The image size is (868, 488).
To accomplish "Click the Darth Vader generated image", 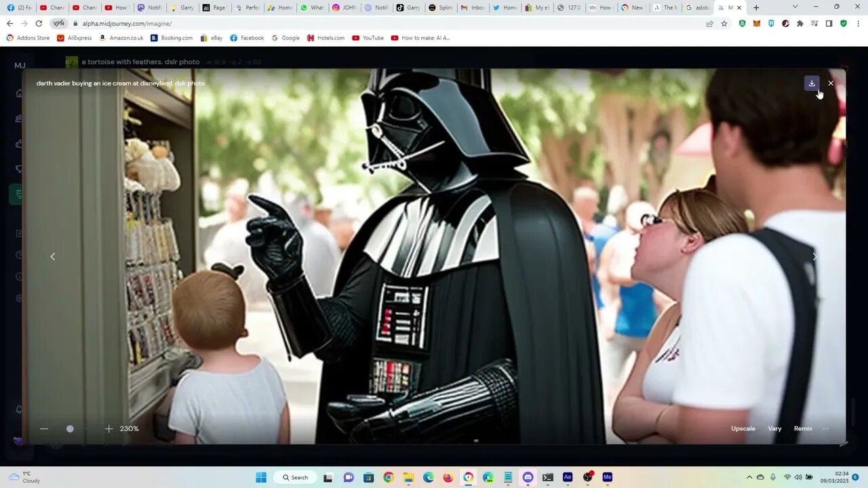I will (434, 256).
